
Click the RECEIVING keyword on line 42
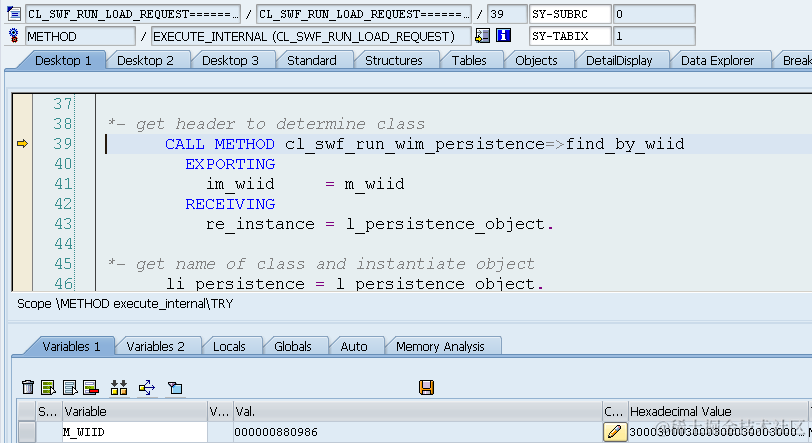(x=230, y=204)
